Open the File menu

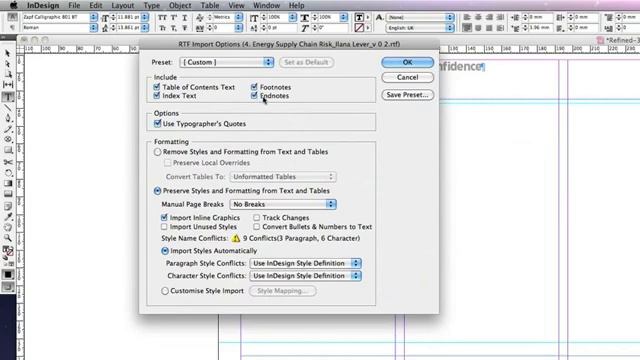(x=74, y=6)
